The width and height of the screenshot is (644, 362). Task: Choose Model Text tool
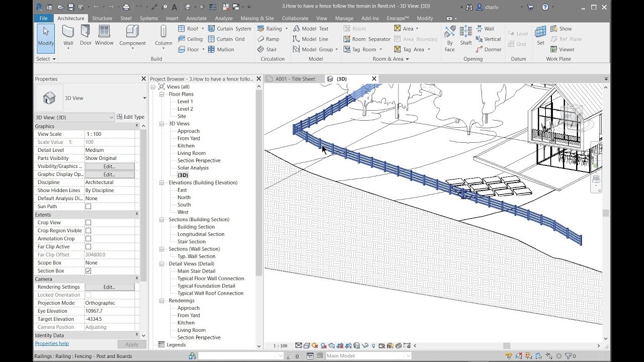click(x=310, y=29)
